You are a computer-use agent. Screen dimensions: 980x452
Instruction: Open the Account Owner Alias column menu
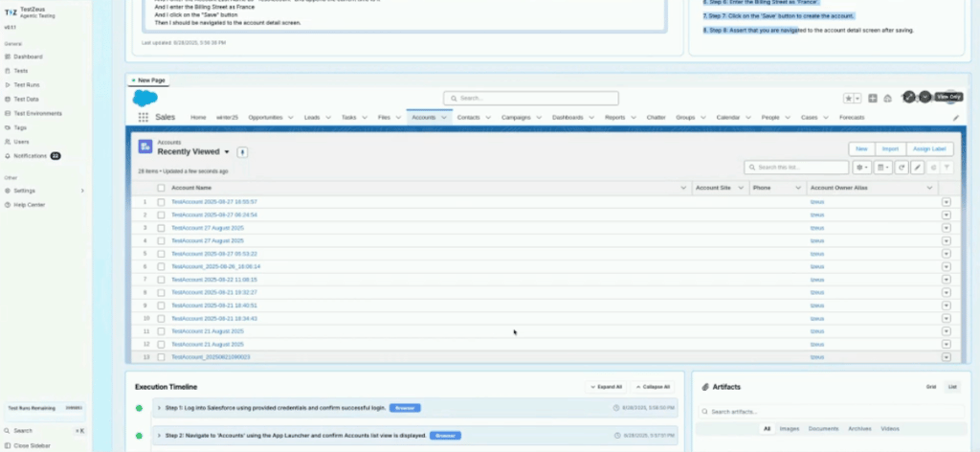[x=929, y=188]
